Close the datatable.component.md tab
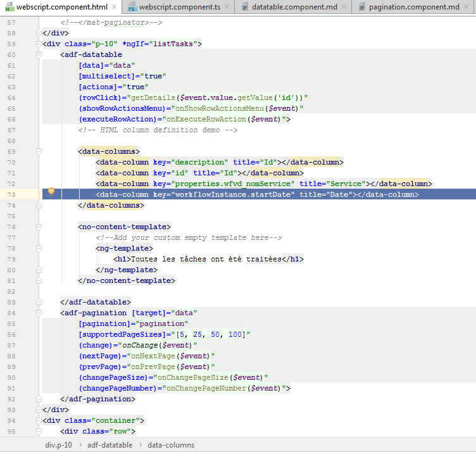 (344, 7)
